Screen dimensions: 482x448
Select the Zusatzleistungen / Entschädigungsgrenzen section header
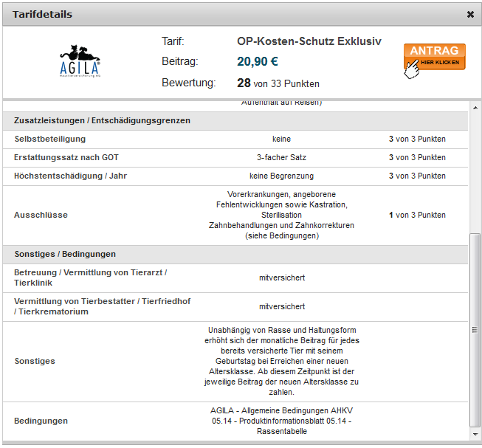click(102, 120)
